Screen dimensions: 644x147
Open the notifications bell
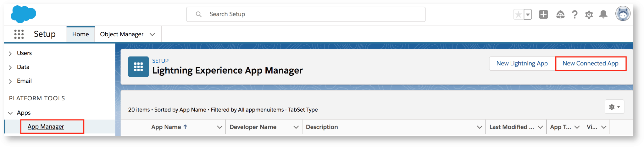(603, 14)
